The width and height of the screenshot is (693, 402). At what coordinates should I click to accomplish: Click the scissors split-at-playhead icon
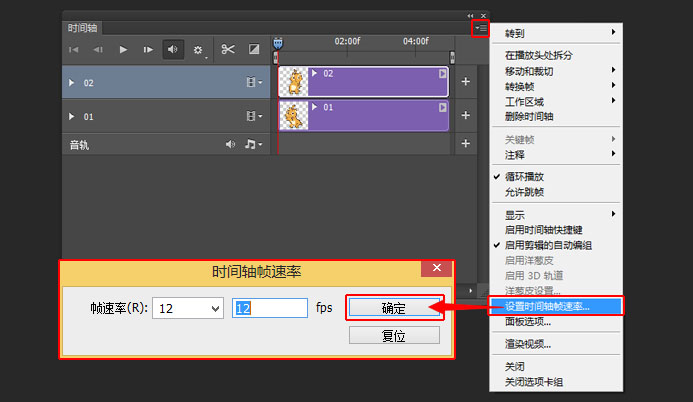228,48
